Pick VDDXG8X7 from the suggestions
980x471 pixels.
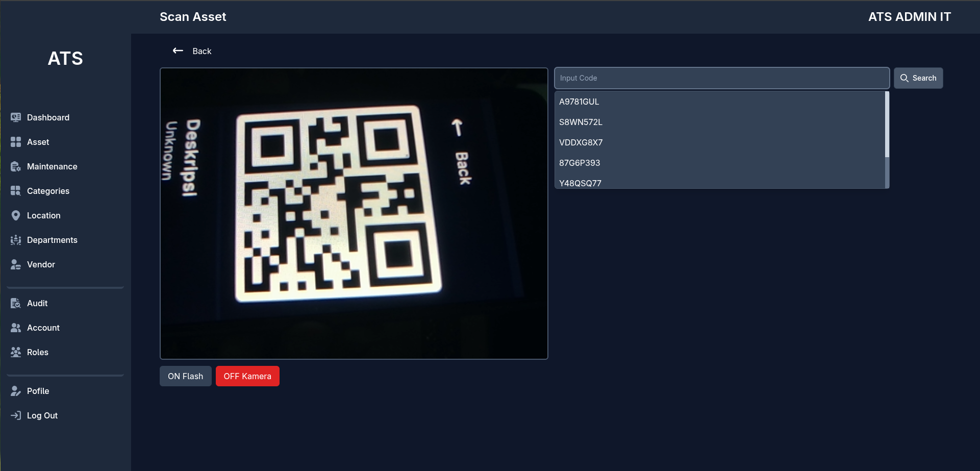581,142
